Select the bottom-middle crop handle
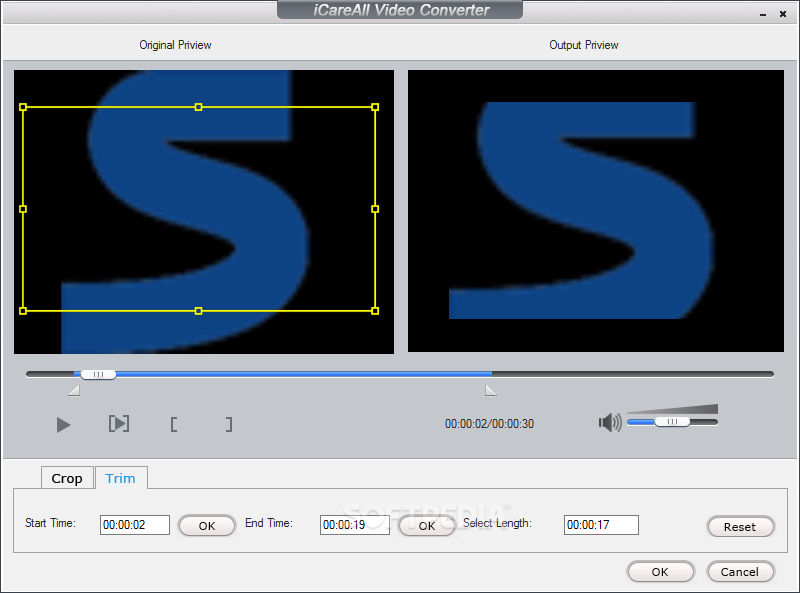 coord(198,311)
